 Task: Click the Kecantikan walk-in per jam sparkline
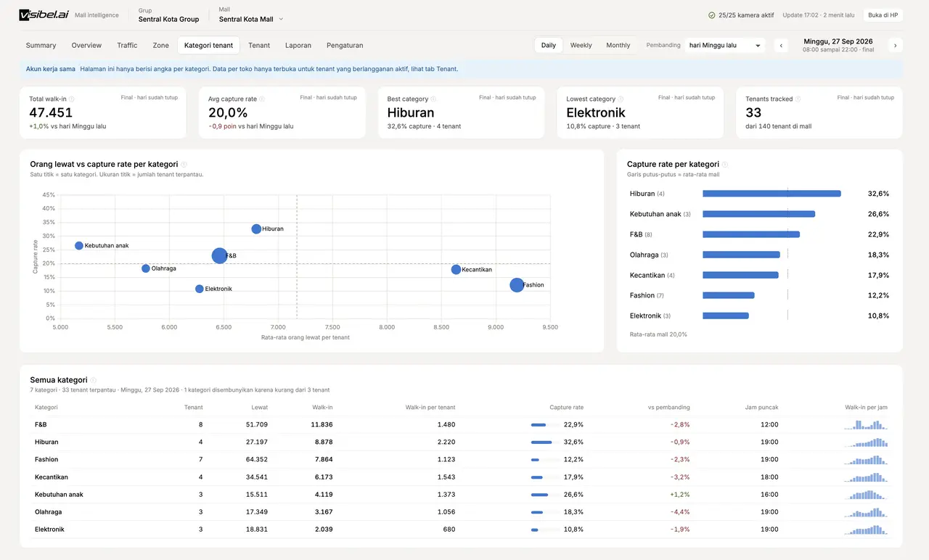pos(866,477)
